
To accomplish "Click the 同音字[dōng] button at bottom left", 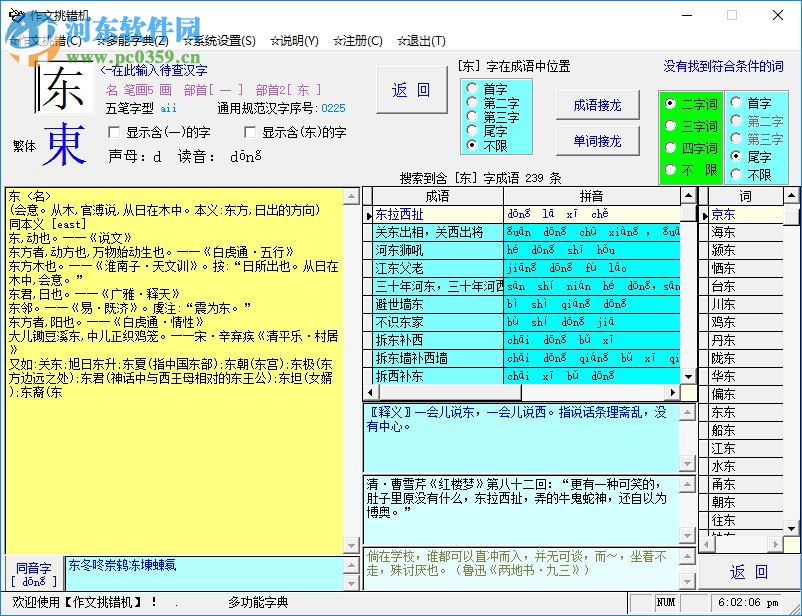I will click(x=32, y=572).
